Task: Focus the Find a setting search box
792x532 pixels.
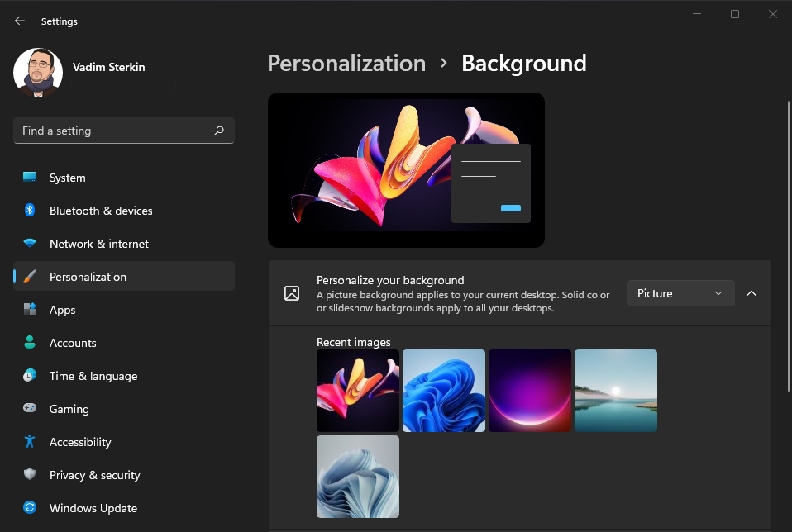Action: (x=124, y=131)
